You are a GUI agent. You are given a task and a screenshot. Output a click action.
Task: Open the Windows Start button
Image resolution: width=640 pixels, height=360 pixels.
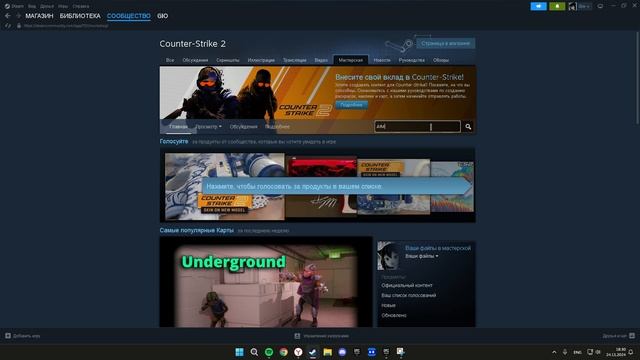point(240,352)
